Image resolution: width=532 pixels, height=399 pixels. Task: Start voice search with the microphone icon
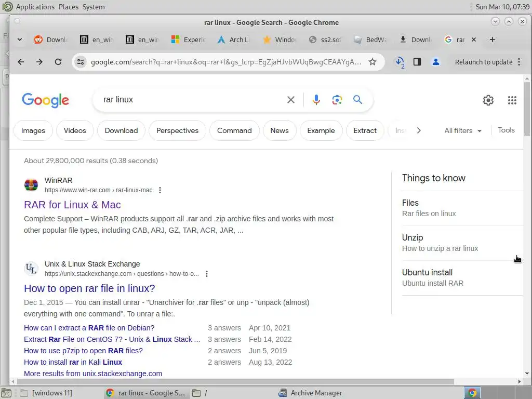click(316, 100)
